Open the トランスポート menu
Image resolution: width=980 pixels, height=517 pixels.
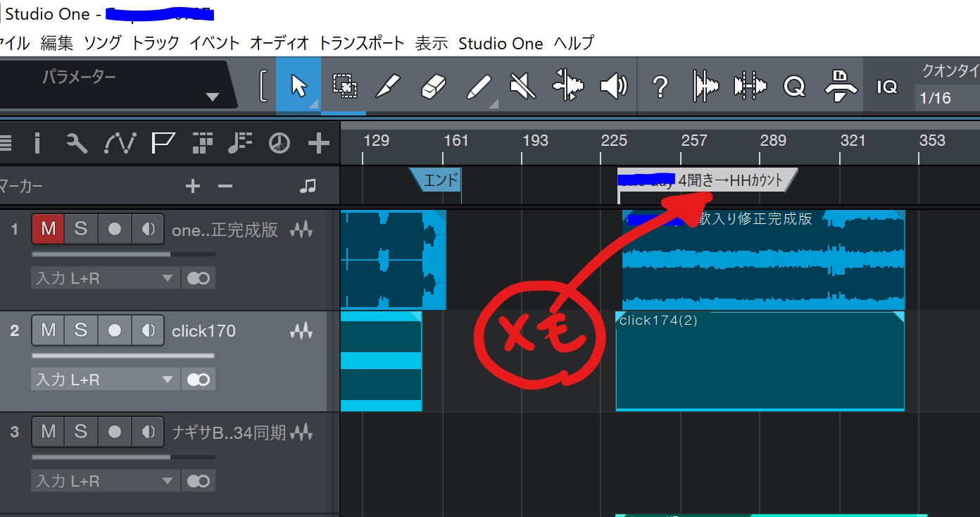(x=362, y=43)
